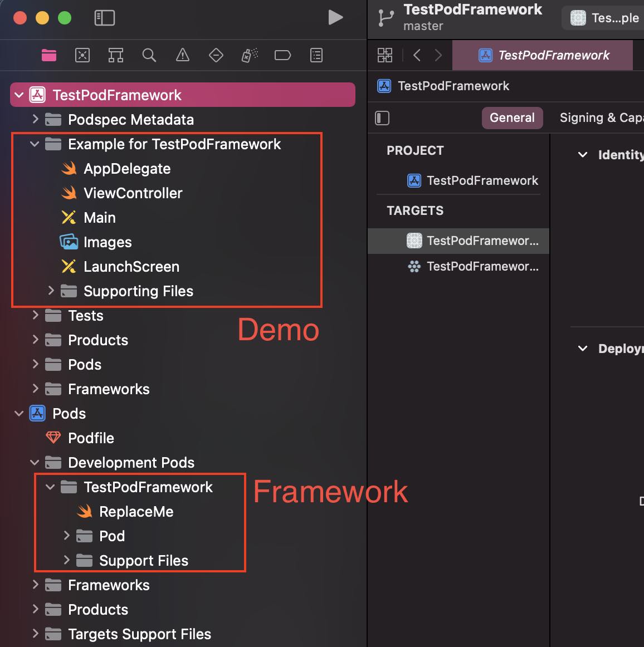Collapse the Example for TestPodFramework group
Image resolution: width=644 pixels, height=647 pixels.
pos(35,144)
